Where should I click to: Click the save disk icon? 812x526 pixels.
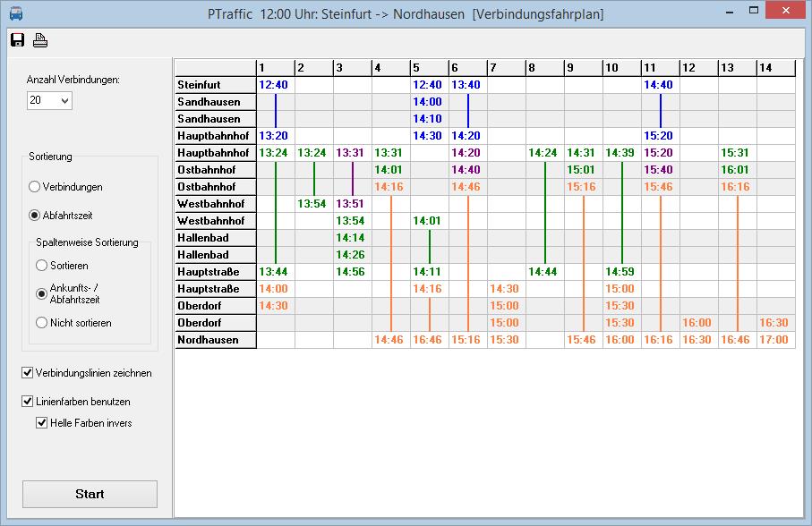[x=17, y=40]
